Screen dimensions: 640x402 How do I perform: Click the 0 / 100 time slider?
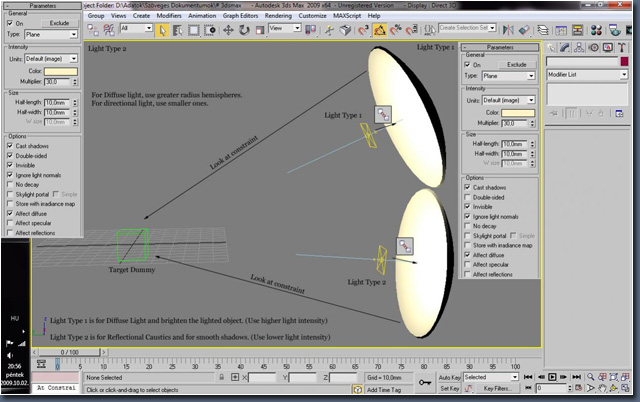[69, 352]
